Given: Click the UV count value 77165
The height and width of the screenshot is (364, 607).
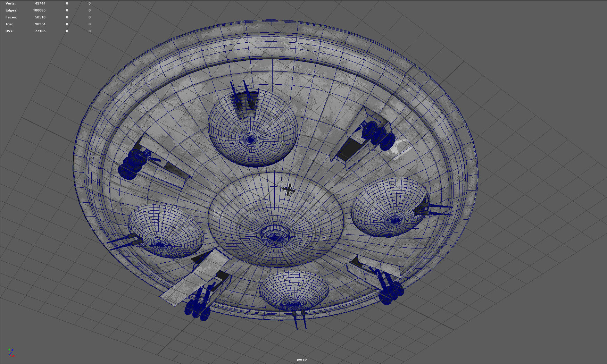Looking at the screenshot, I should (x=40, y=31).
